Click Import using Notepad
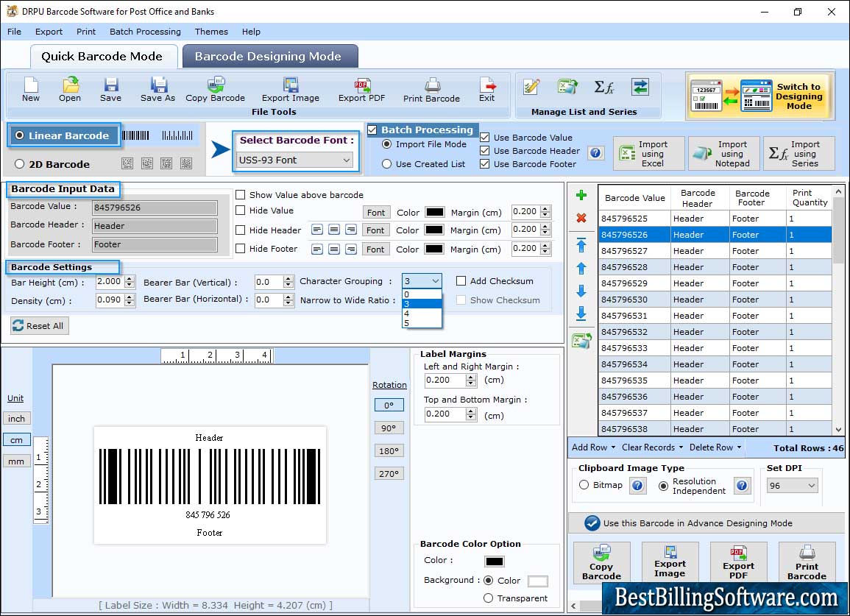850x616 pixels. pos(723,154)
